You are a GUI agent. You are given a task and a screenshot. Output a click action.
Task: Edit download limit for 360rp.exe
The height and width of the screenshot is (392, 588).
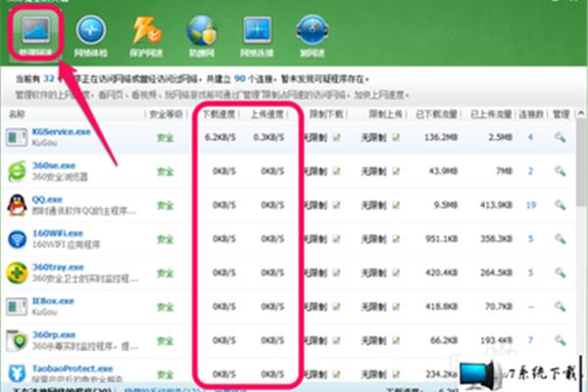[336, 340]
